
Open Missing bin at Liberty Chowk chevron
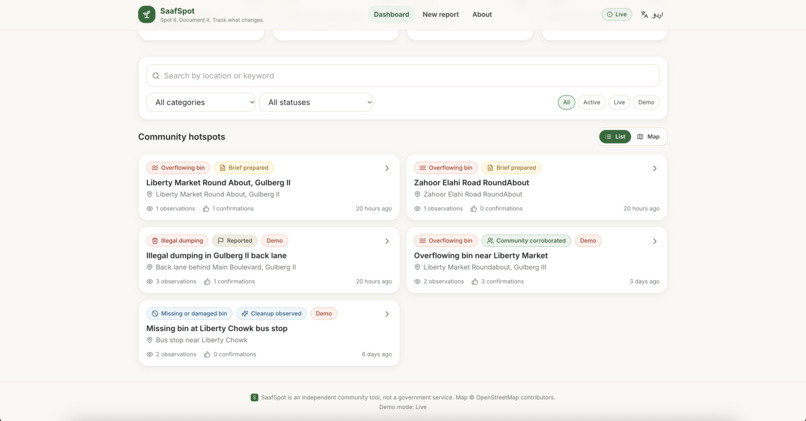(x=387, y=314)
